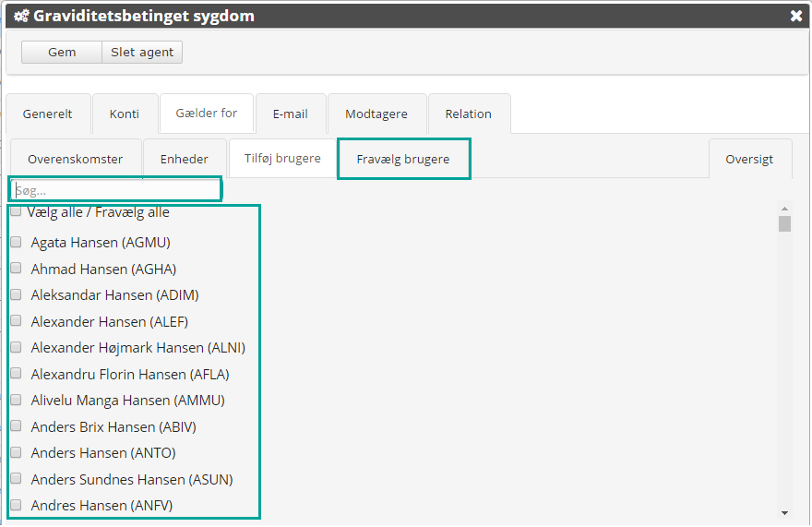Viewport: 812px width, 527px height.
Task: Click the user list scrollbar thumb
Action: [x=784, y=223]
